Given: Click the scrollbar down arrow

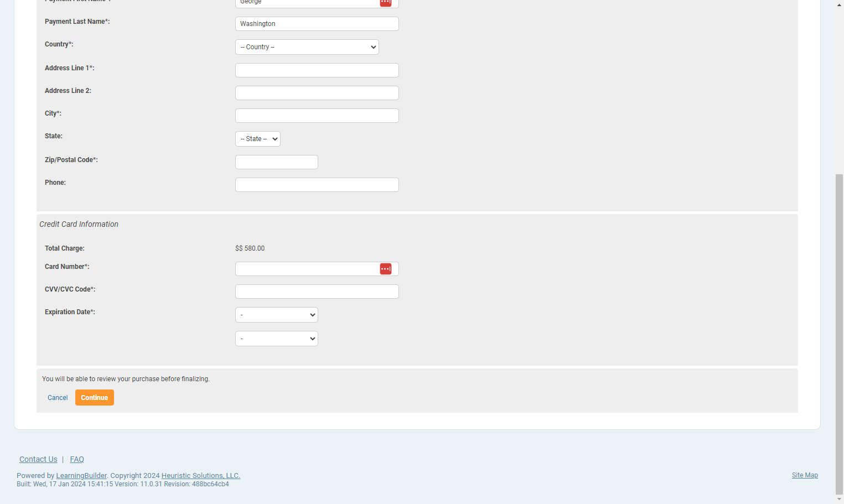Looking at the screenshot, I should tap(840, 499).
